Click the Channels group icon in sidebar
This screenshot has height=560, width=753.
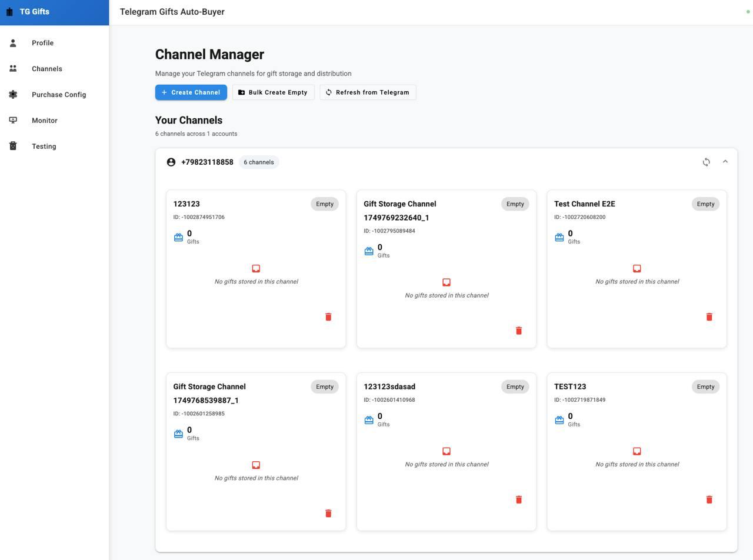point(13,69)
